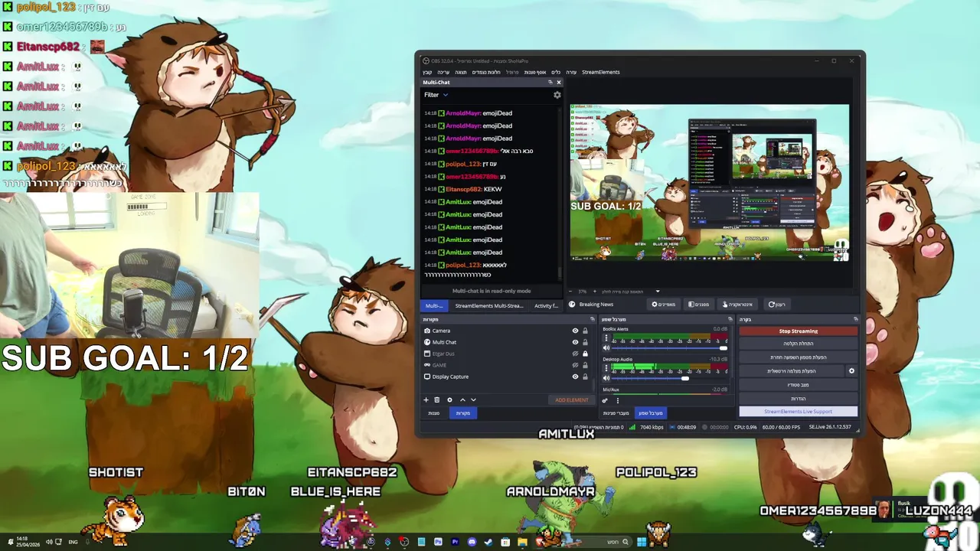This screenshot has width=980, height=551.
Task: Open source properties gear in sources toolbar
Action: (x=449, y=399)
